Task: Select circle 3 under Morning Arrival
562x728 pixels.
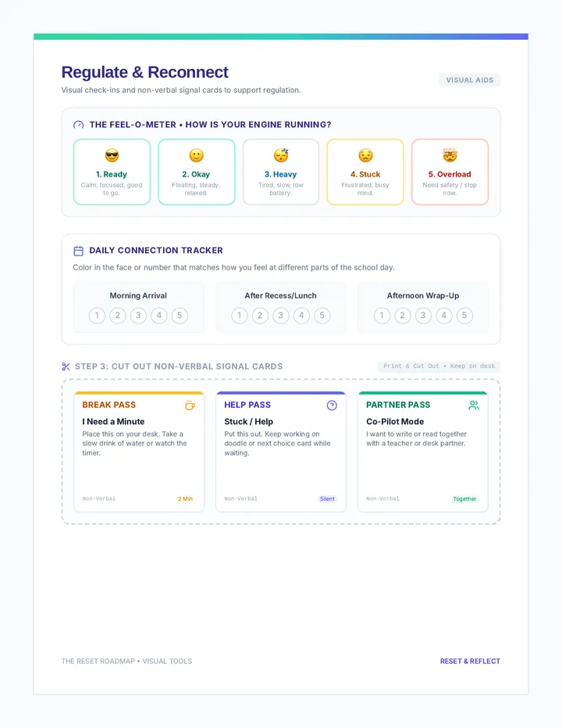Action: tap(138, 316)
